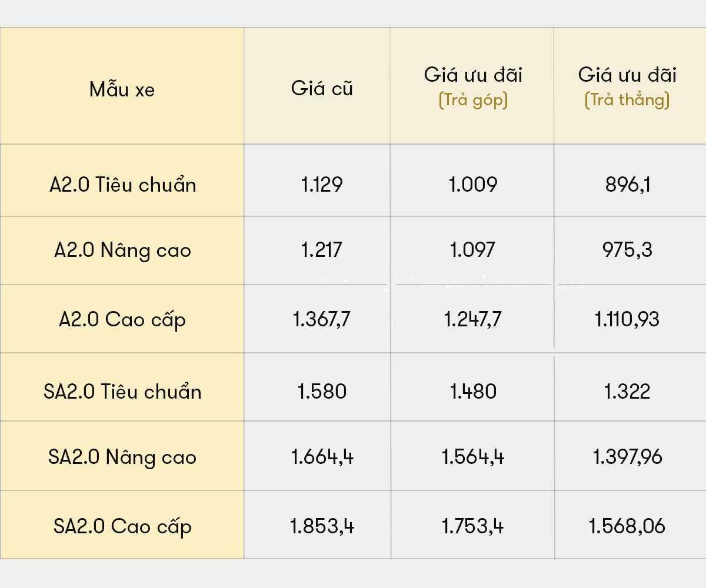Click the "SA2.0 Cao cấp" model name
The image size is (706, 588).
[122, 526]
